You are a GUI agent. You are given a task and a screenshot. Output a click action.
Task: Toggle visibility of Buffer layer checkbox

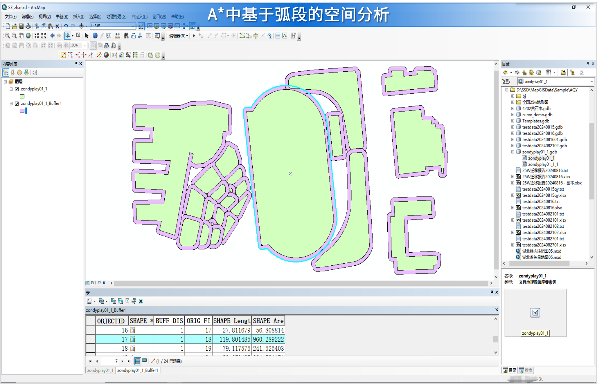(17, 104)
